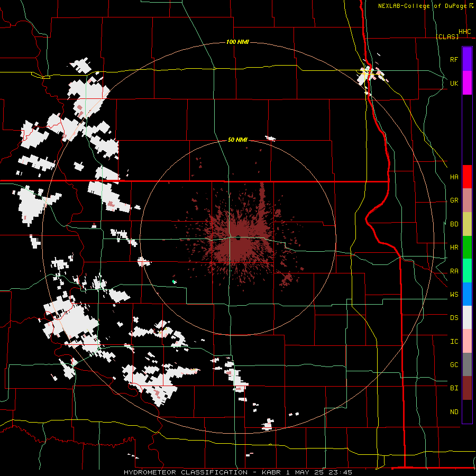This screenshot has height=476, width=476.
Task: Click the BI legend label
Action: tap(454, 388)
